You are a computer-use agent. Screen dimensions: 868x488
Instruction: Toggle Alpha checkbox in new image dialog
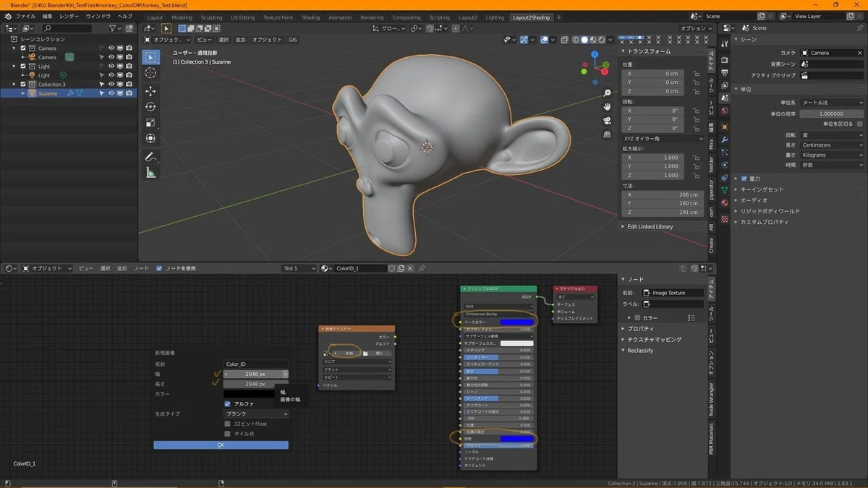pyautogui.click(x=227, y=403)
